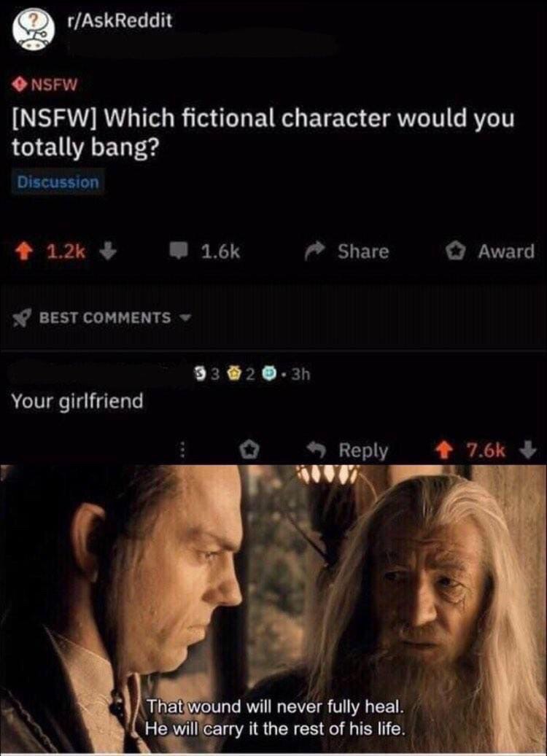Click the rocket icon beside Best Comments
The image size is (547, 756).
[x=22, y=318]
